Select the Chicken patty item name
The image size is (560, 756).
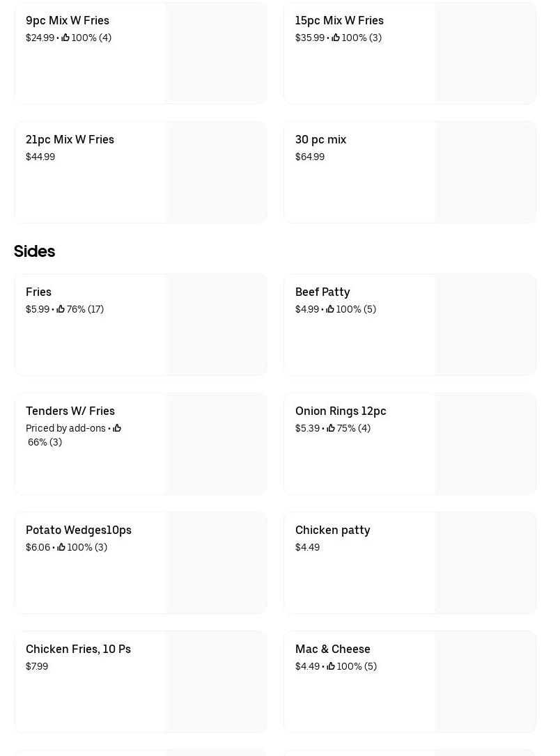[x=332, y=530]
